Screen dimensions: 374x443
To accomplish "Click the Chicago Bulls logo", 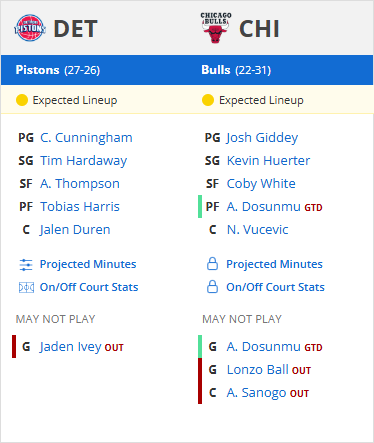I will click(x=216, y=28).
